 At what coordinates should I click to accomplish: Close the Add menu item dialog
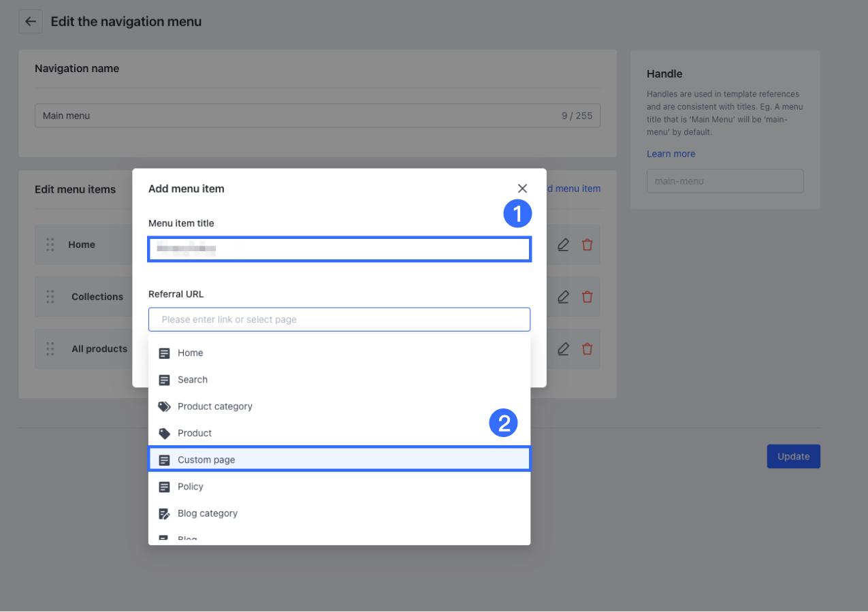(522, 189)
